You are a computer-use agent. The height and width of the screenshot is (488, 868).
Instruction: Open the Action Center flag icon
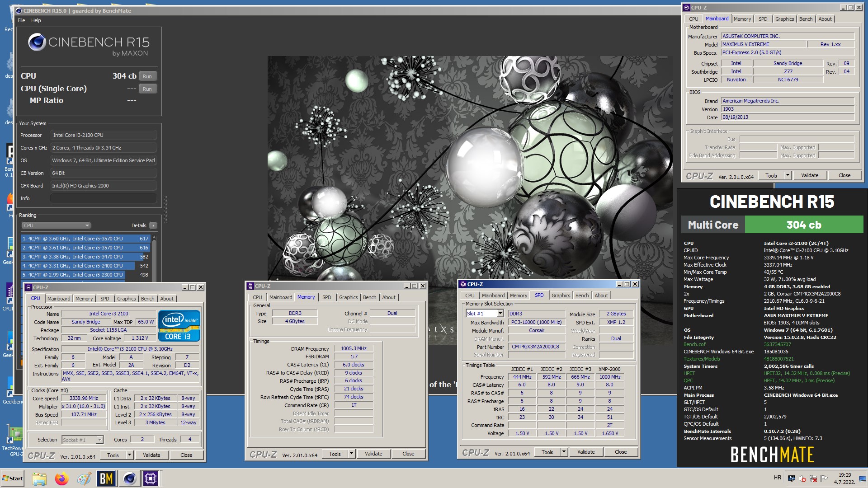824,479
